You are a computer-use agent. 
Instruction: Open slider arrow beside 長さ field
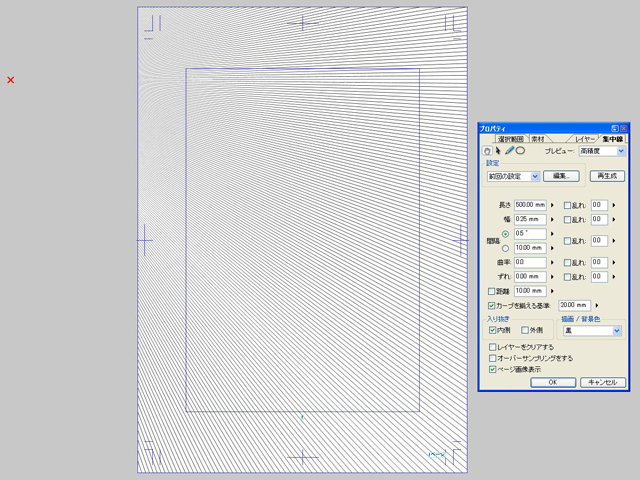click(x=552, y=205)
